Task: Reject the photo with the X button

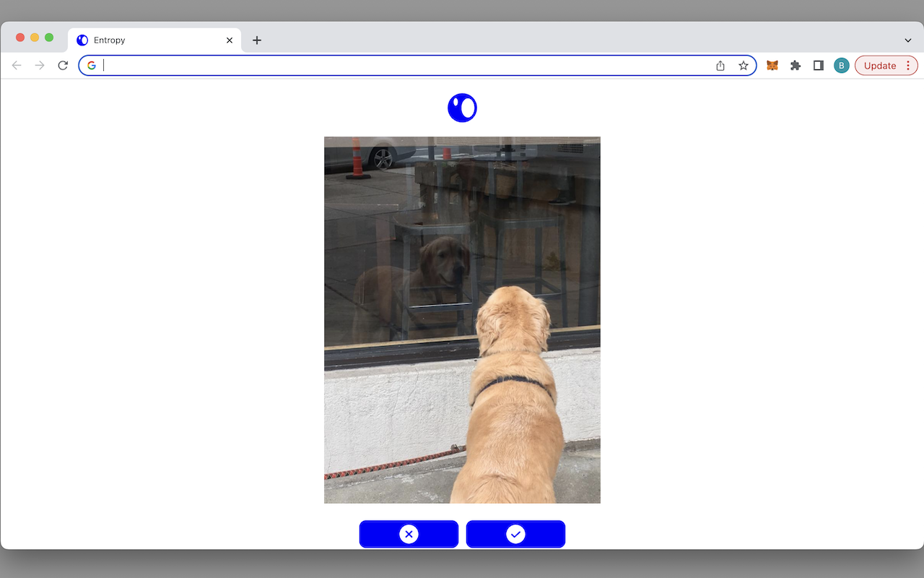Action: 409,534
